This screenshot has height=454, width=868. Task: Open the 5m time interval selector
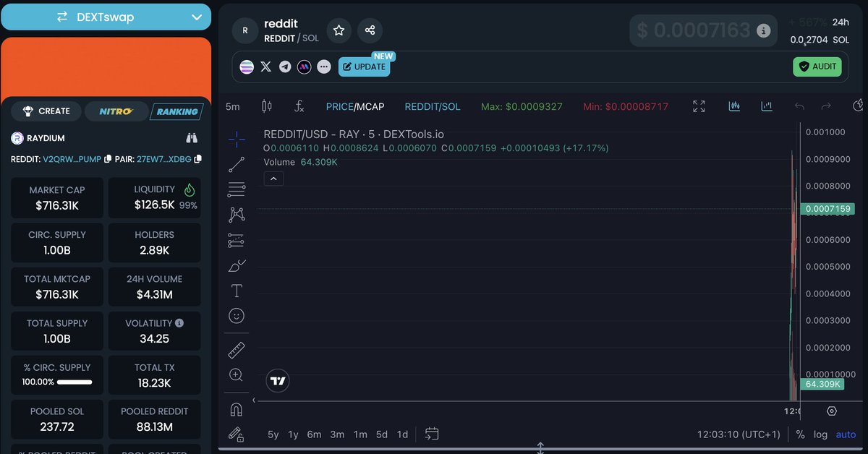click(x=232, y=106)
